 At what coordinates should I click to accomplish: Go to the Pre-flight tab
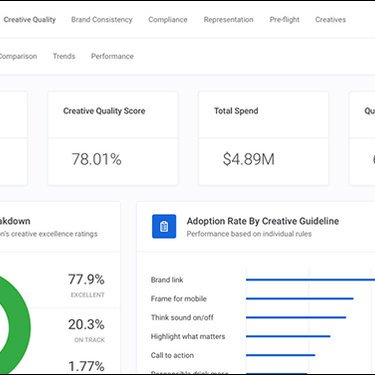pyautogui.click(x=284, y=20)
